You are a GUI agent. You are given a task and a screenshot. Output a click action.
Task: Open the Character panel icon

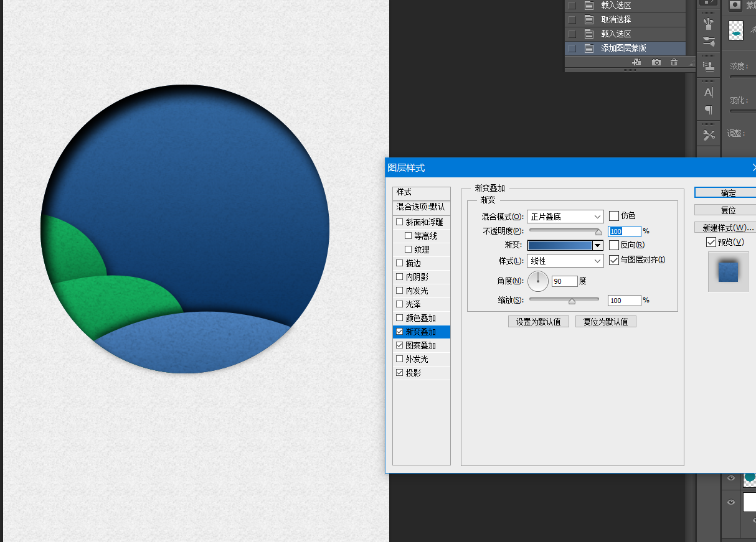tap(709, 93)
